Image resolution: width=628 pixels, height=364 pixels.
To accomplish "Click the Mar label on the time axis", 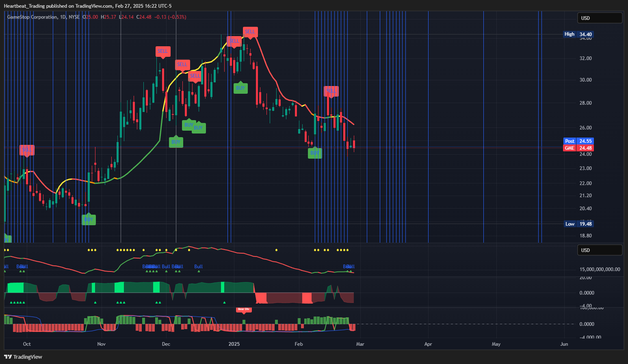I will pos(360,344).
